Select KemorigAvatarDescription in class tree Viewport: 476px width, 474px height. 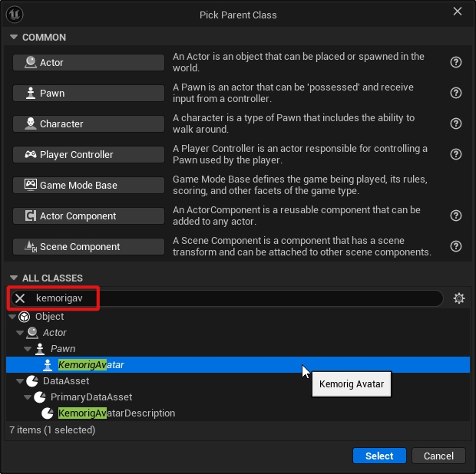click(x=116, y=413)
